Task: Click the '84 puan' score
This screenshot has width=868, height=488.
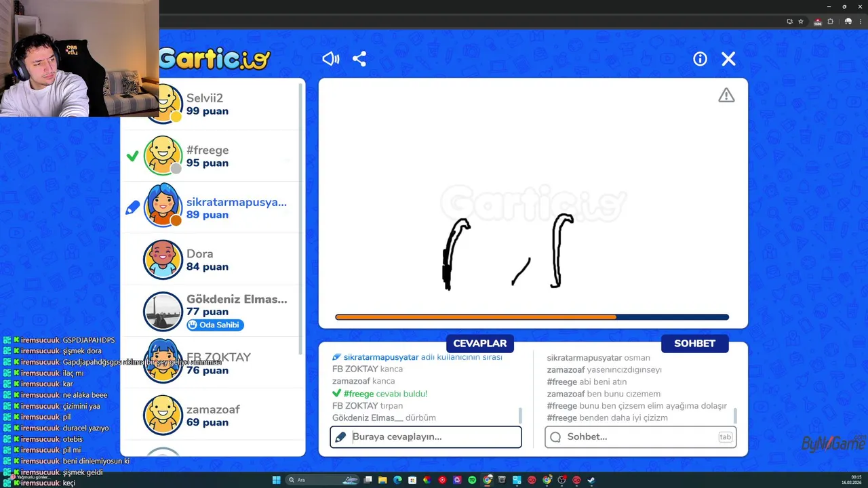Action: click(208, 267)
